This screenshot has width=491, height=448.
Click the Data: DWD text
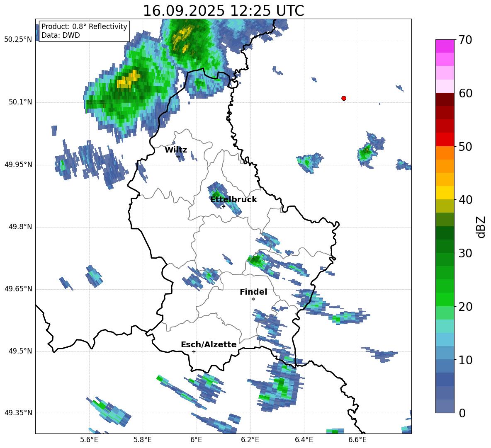61,35
